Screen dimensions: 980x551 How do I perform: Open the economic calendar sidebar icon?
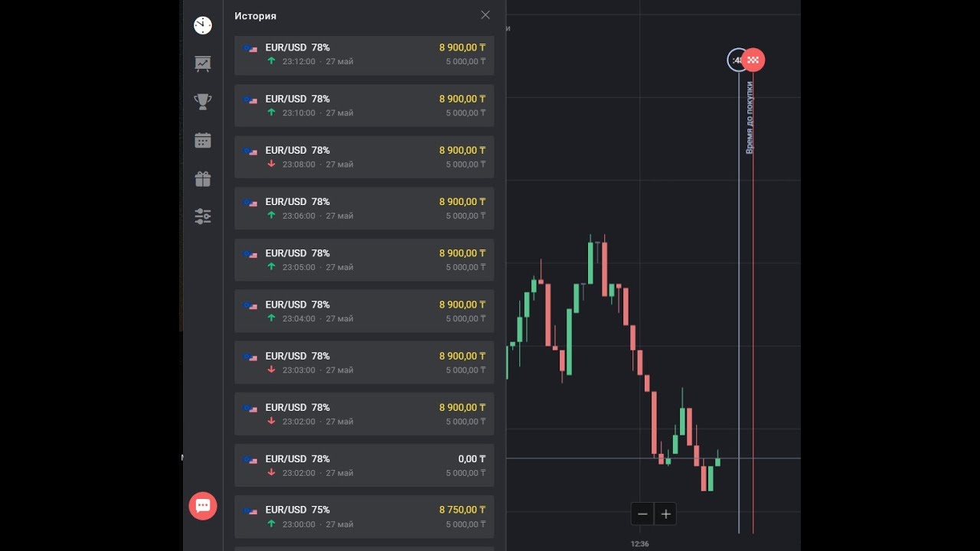[203, 140]
